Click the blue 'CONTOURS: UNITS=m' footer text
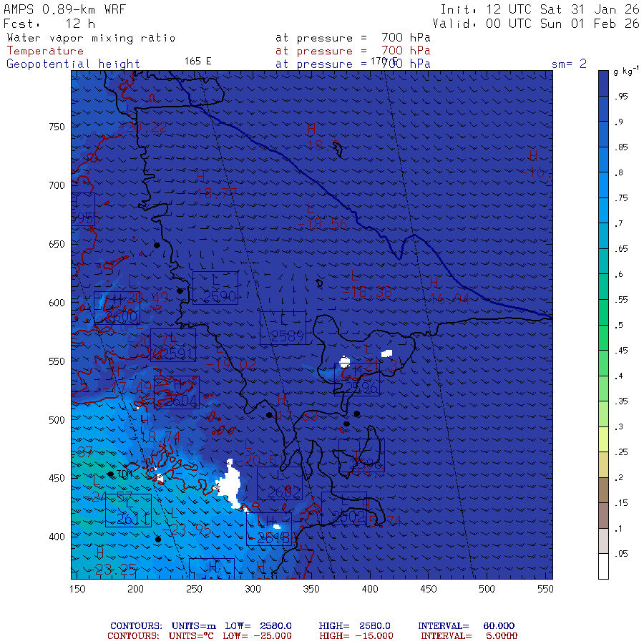 [162, 626]
